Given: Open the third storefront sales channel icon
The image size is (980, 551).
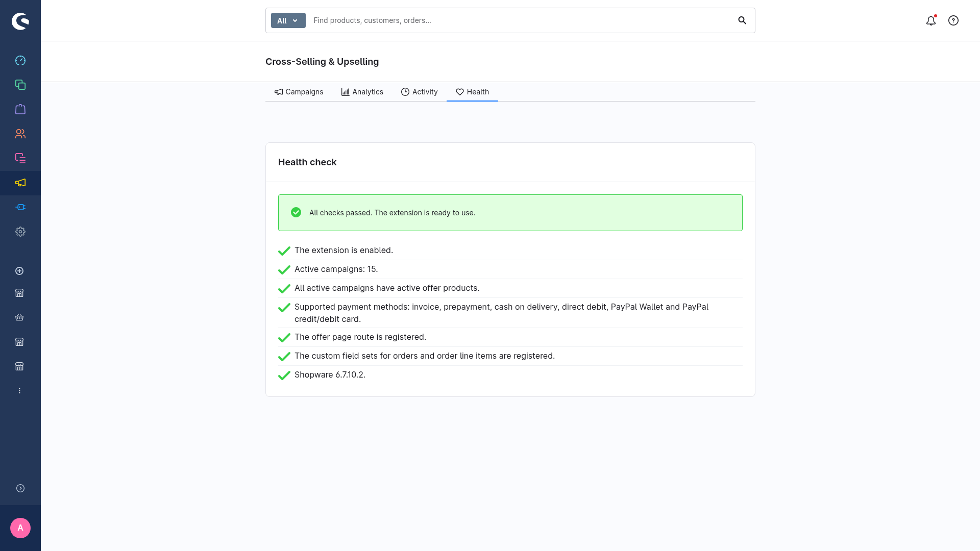Looking at the screenshot, I should 19,342.
